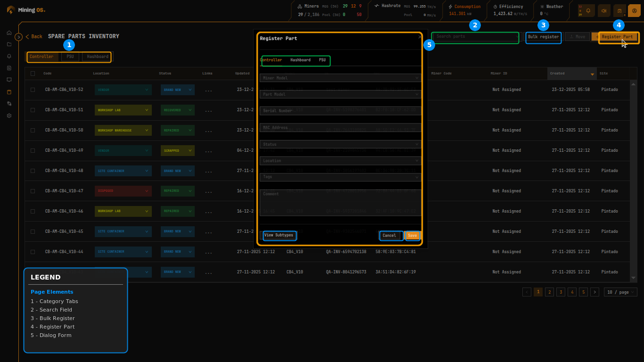
Task: Open the 10/page pagination dropdown
Action: (620, 292)
